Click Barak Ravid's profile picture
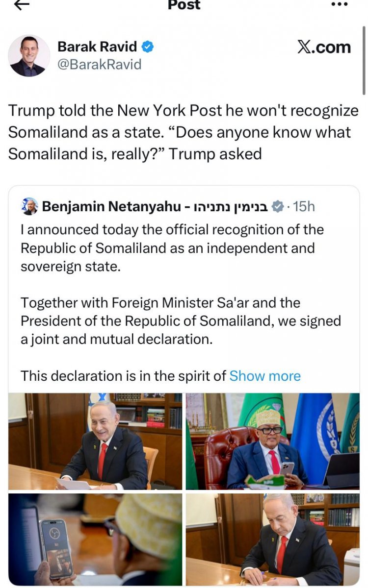 (x=29, y=55)
